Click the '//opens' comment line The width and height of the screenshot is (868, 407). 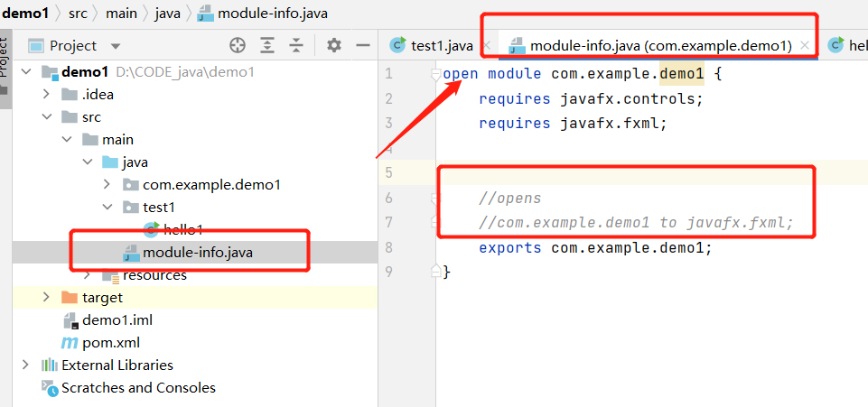coord(509,198)
